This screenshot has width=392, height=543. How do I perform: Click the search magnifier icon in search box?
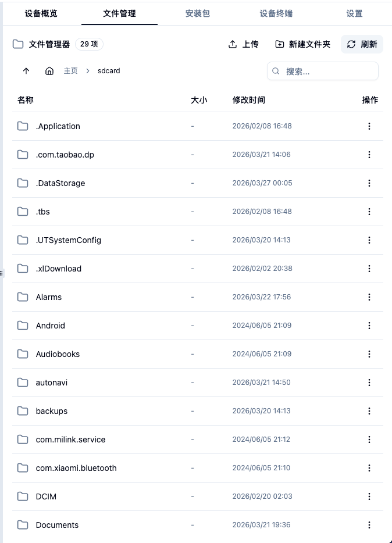[275, 70]
